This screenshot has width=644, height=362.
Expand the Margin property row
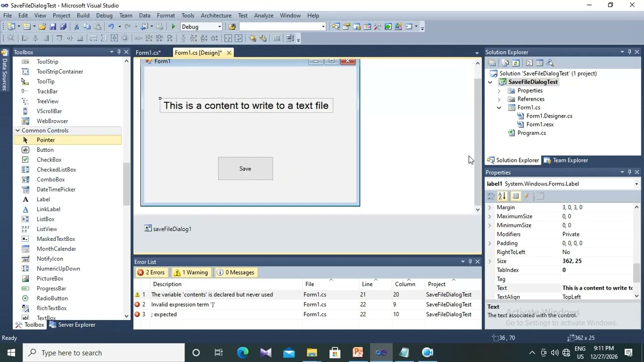490,208
